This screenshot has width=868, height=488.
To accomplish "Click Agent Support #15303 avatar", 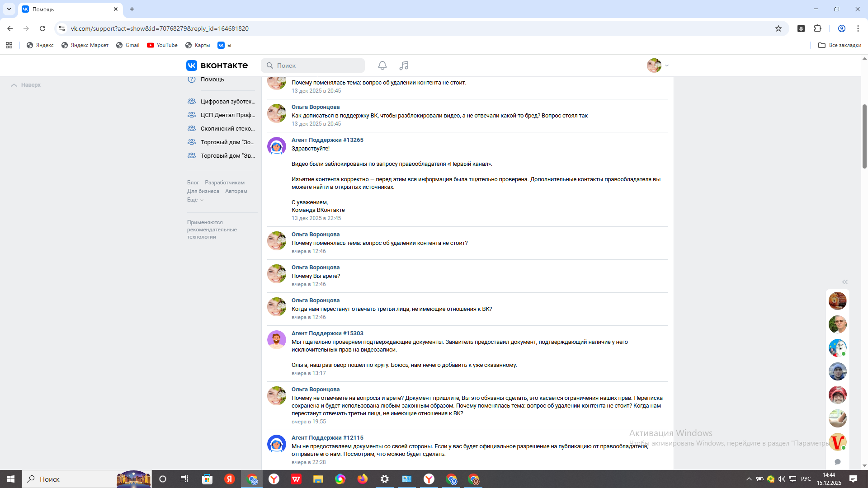I will [276, 340].
